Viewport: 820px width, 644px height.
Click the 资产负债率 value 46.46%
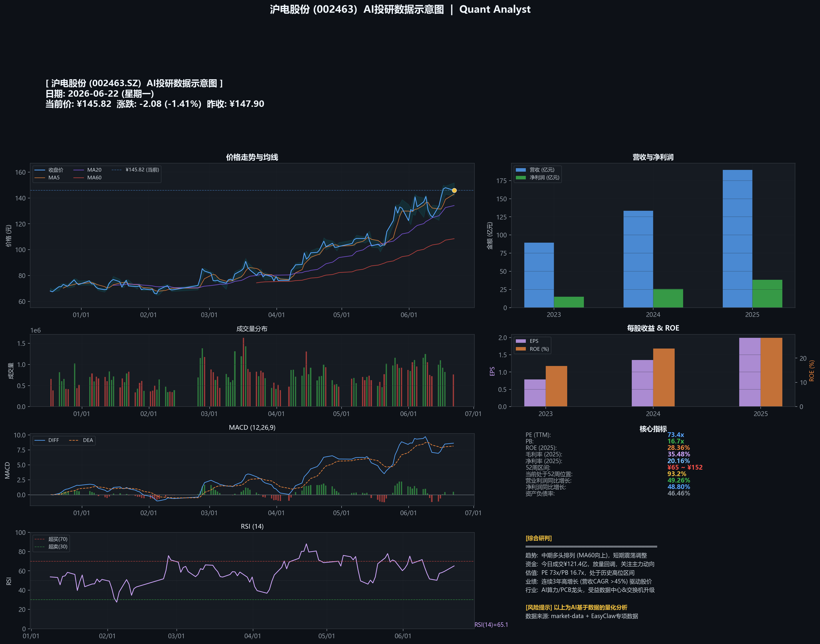[x=678, y=493]
